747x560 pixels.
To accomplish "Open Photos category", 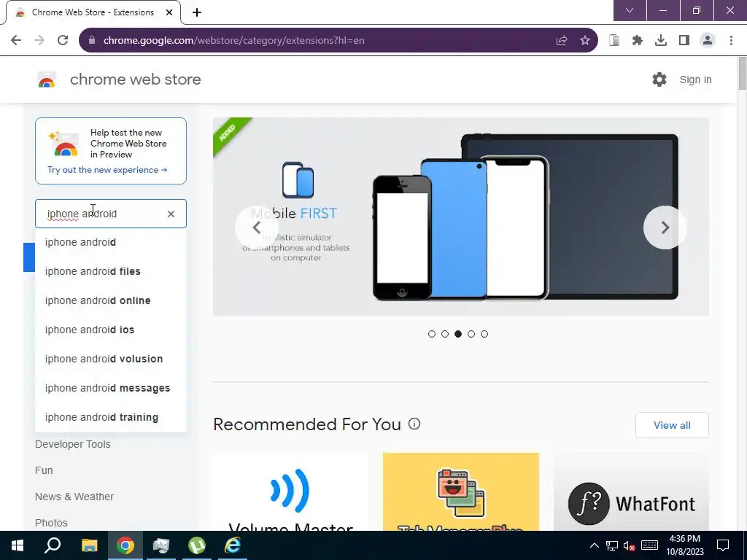I will pos(52,523).
